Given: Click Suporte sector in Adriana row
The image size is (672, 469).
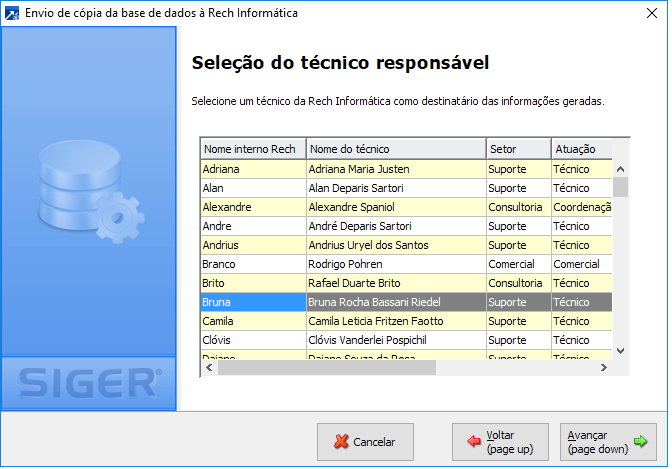Looking at the screenshot, I should coord(519,169).
